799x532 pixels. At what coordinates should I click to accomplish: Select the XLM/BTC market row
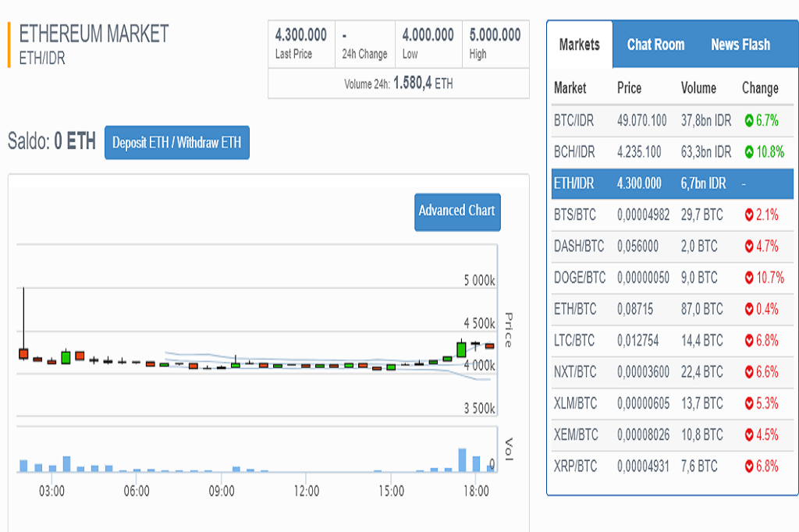(x=672, y=403)
